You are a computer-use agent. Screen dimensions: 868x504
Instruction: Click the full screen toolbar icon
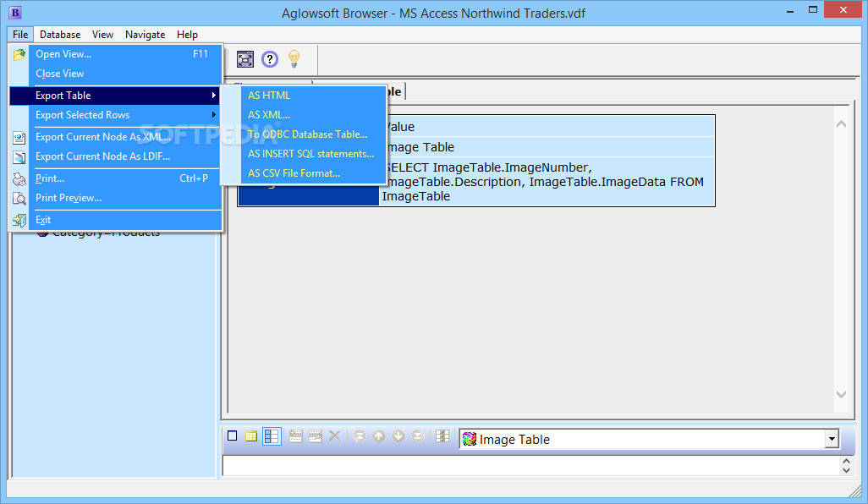coord(245,58)
